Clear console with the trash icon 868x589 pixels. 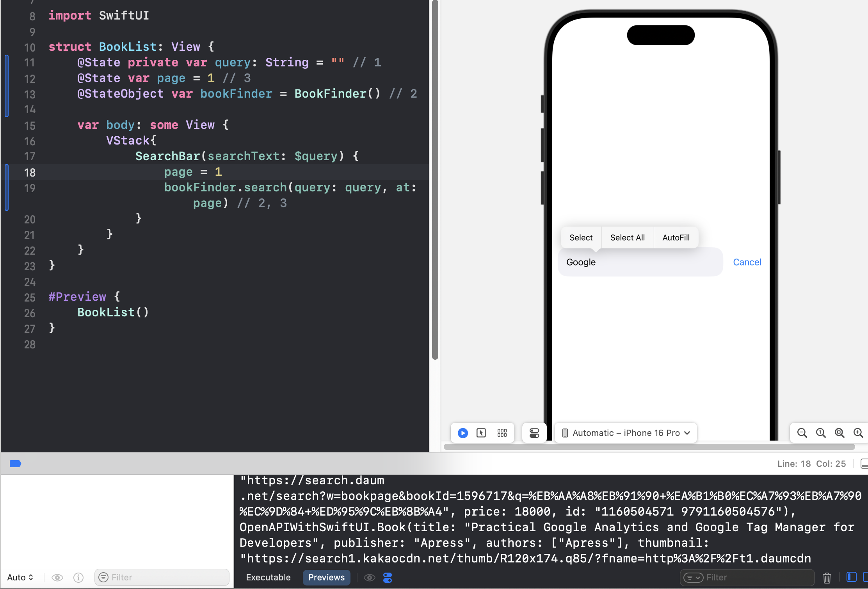[x=827, y=577]
